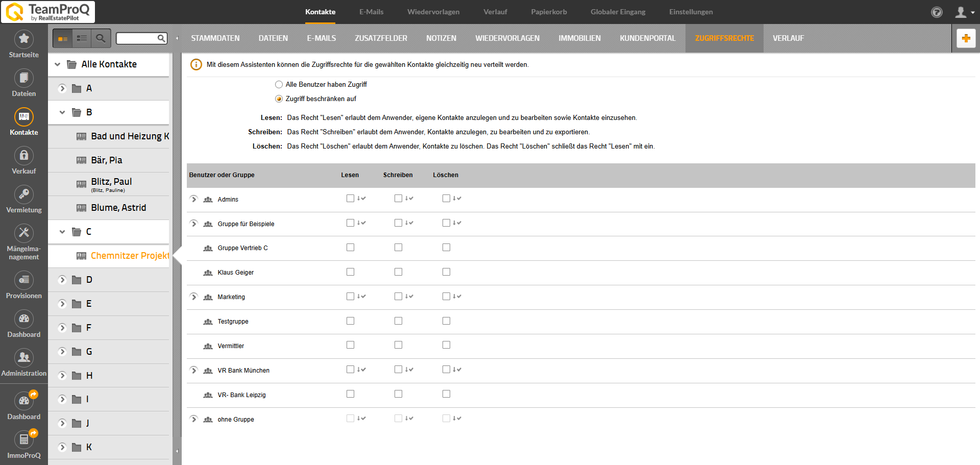Open the Administration sidebar icon
This screenshot has width=980, height=465.
pyautogui.click(x=23, y=358)
